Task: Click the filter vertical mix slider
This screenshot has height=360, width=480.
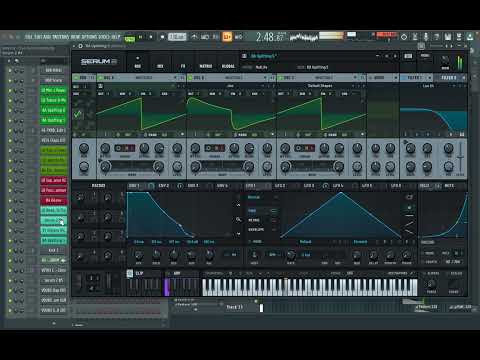Action: pyautogui.click(x=461, y=157)
